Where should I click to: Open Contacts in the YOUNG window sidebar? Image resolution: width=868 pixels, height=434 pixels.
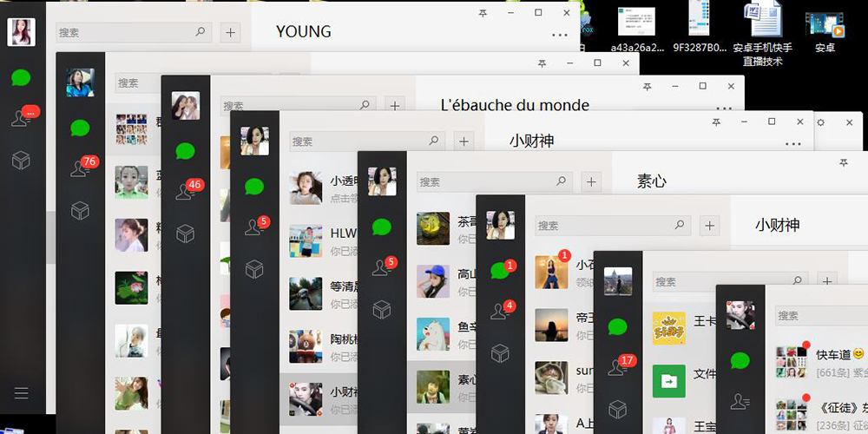coord(23,117)
